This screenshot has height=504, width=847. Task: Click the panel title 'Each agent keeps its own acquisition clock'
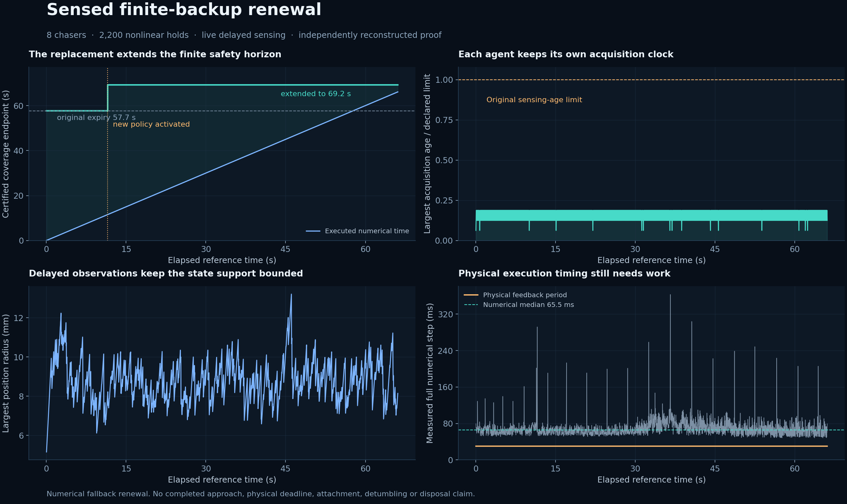coord(566,54)
